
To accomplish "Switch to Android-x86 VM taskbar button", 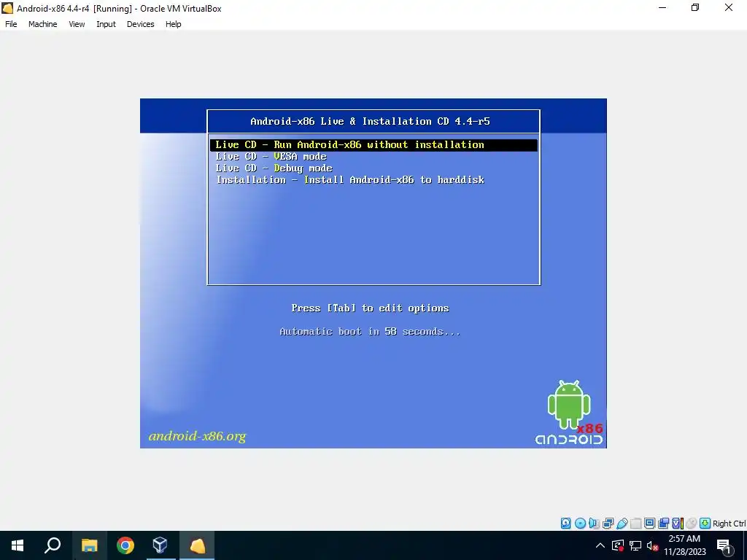I will point(197,545).
